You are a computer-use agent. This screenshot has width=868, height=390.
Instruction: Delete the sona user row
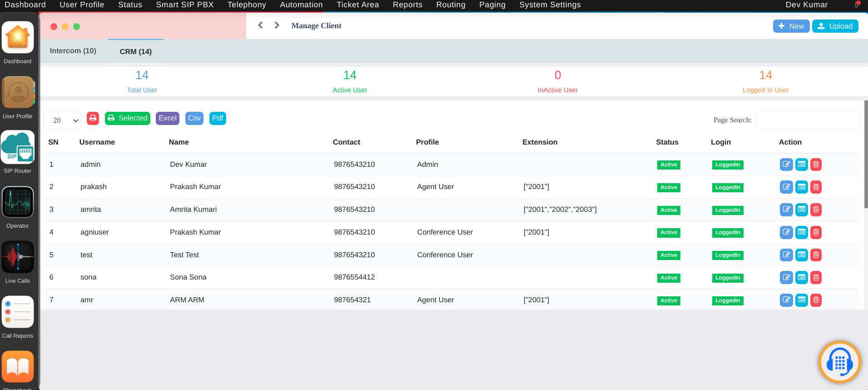[x=816, y=277]
